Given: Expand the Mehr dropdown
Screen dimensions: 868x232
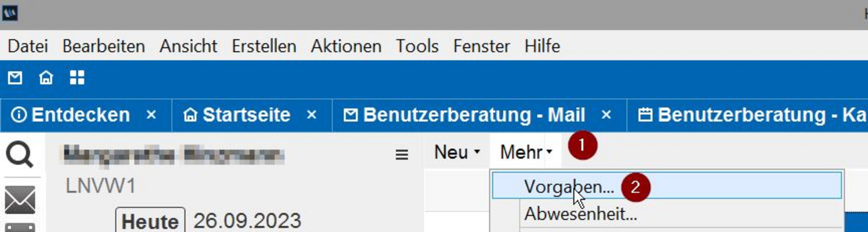Looking at the screenshot, I should coord(526,152).
